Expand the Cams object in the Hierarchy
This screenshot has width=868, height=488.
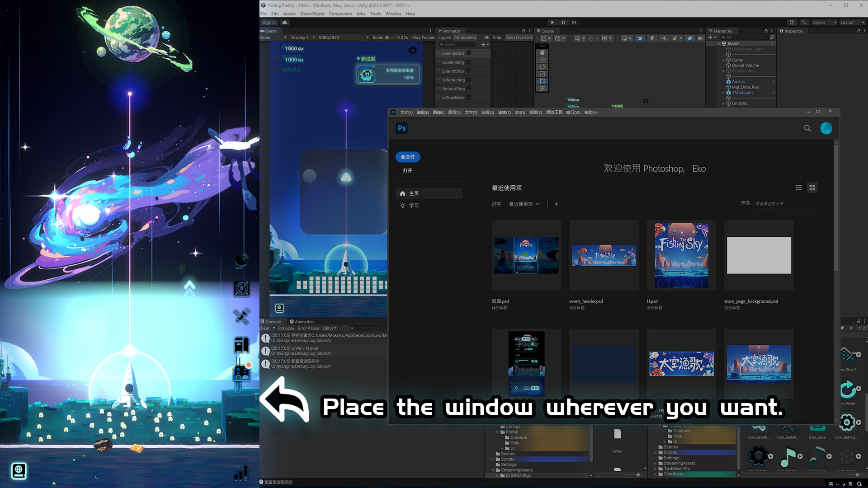pos(724,60)
